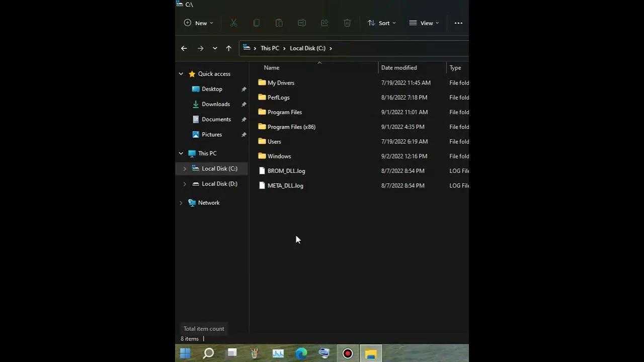Toggle the Name column sort order
644x362 pixels.
point(271,67)
